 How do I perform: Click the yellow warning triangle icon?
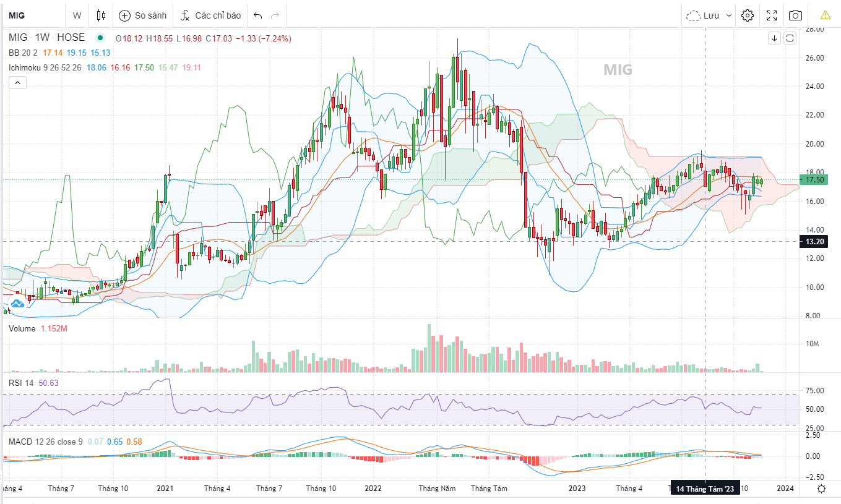[826, 15]
